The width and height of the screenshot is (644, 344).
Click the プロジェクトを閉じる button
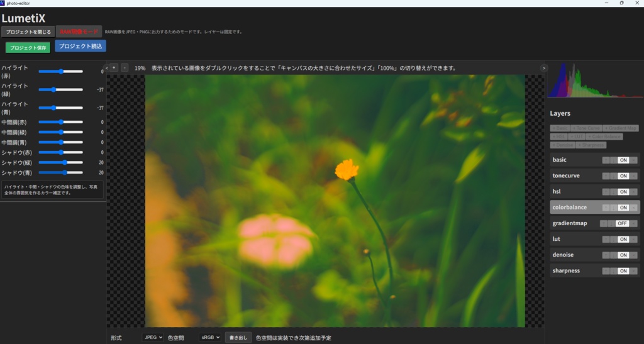28,31
